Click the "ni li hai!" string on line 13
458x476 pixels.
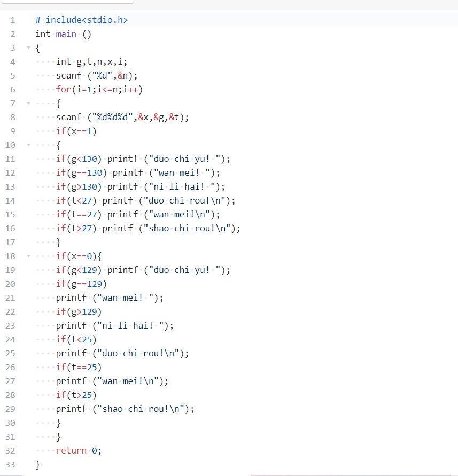[x=182, y=186]
